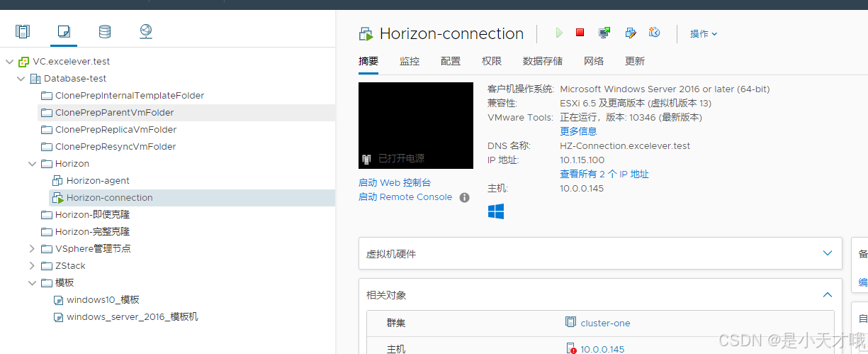This screenshot has height=354, width=868.
Task: Click the VM console thumbnail
Action: pyautogui.click(x=416, y=126)
